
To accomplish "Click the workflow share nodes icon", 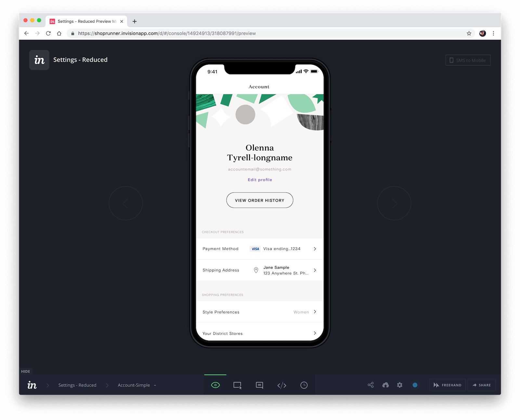I will tap(370, 385).
